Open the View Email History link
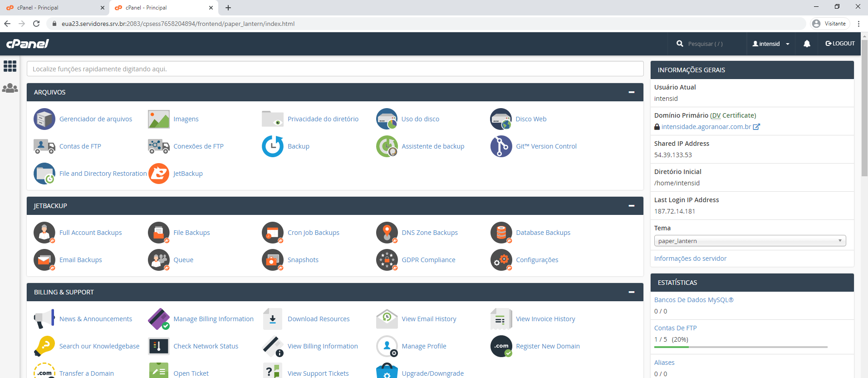This screenshot has height=378, width=868. tap(429, 319)
